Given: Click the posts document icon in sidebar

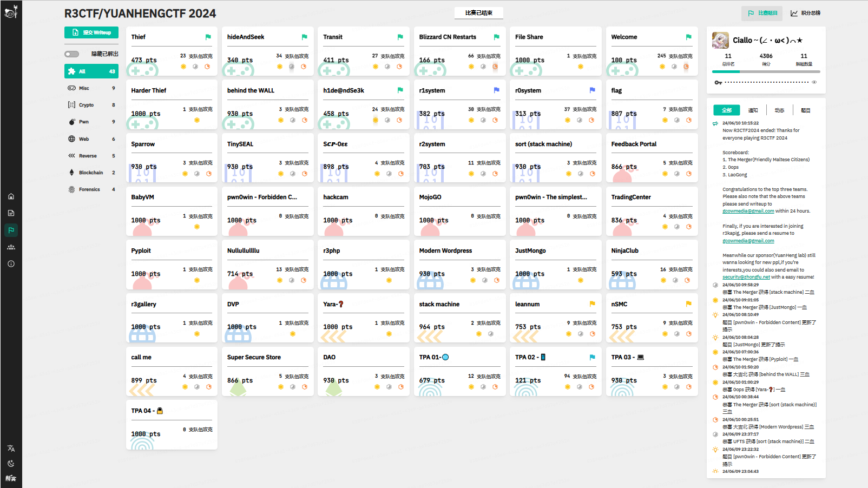Looking at the screenshot, I should pos(11,213).
